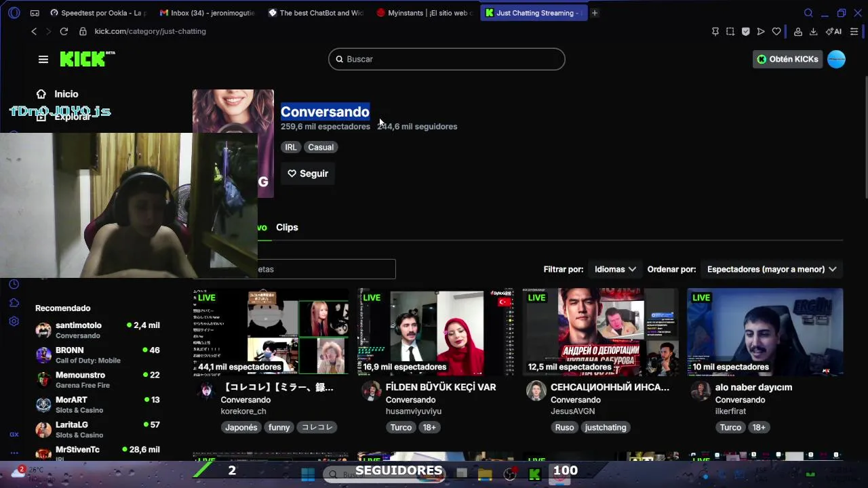Select the Just Chatting Streaming tab

tap(534, 13)
